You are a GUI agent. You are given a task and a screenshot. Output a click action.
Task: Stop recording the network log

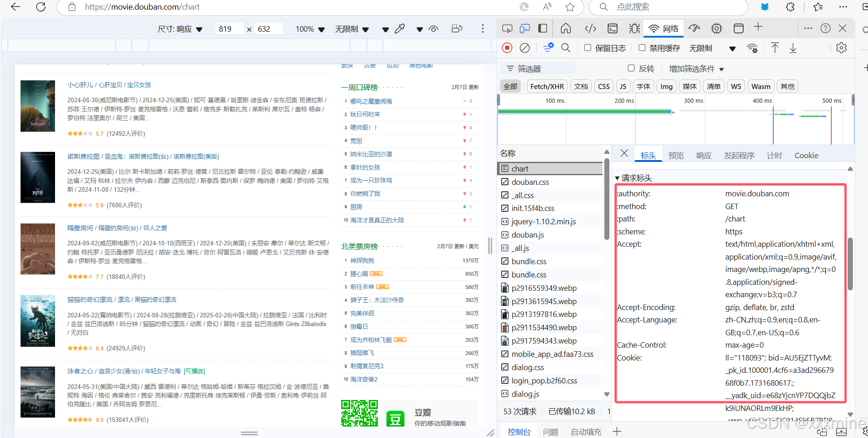click(x=507, y=48)
